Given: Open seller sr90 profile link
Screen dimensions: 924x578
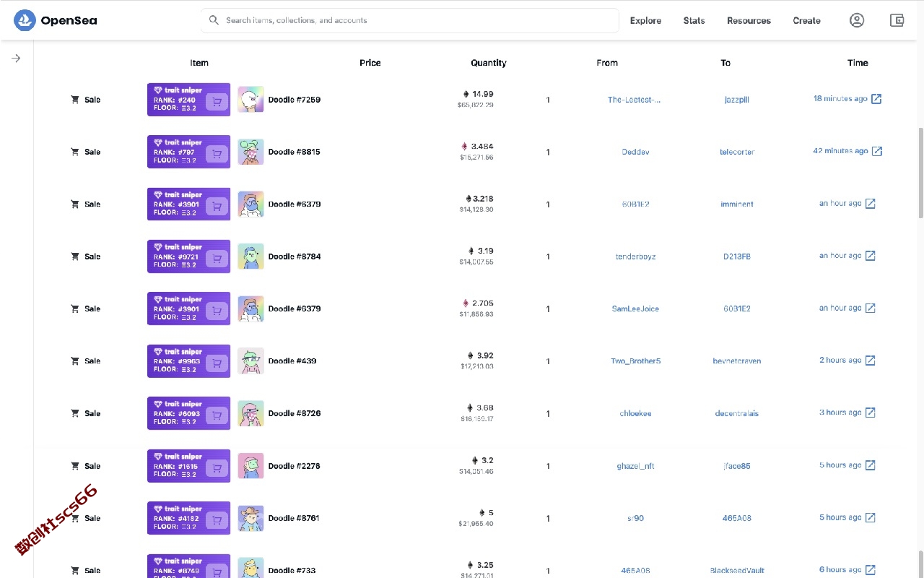Looking at the screenshot, I should click(635, 518).
